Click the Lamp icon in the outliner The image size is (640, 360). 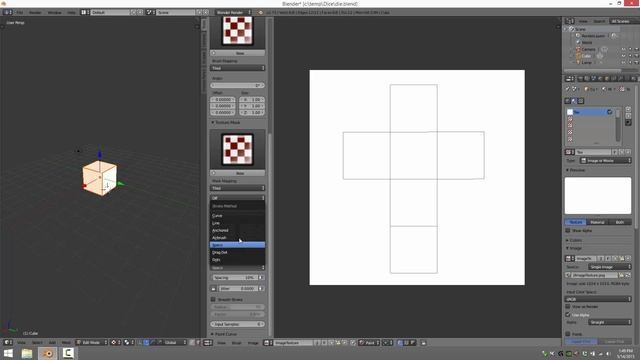[578, 62]
